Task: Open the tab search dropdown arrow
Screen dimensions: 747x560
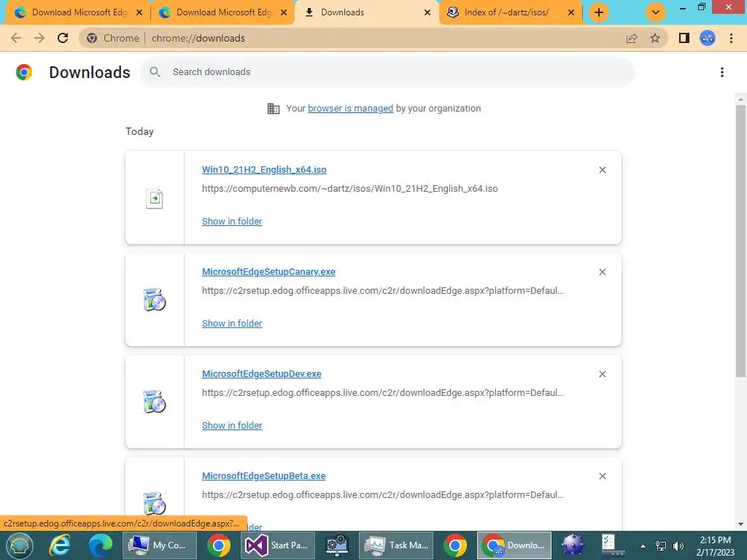Action: click(656, 12)
